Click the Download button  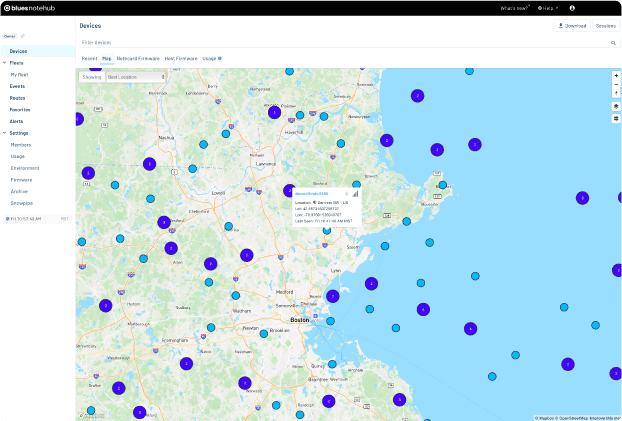pos(572,25)
